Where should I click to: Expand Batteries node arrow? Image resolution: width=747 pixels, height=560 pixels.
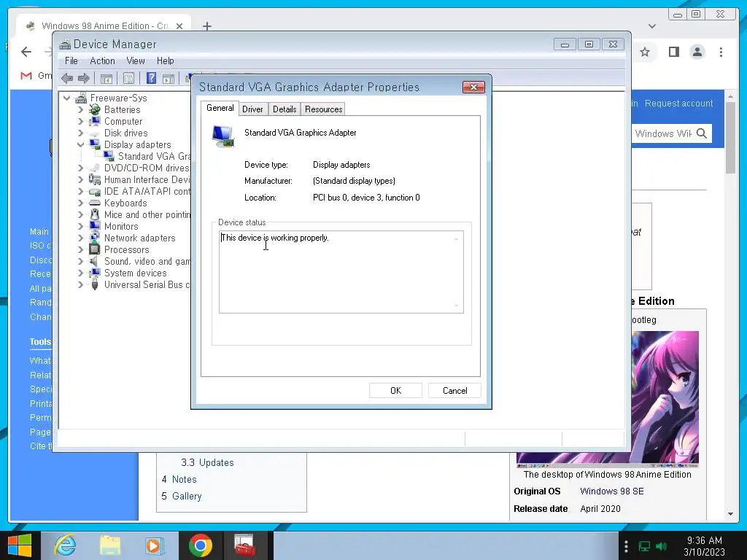point(80,109)
